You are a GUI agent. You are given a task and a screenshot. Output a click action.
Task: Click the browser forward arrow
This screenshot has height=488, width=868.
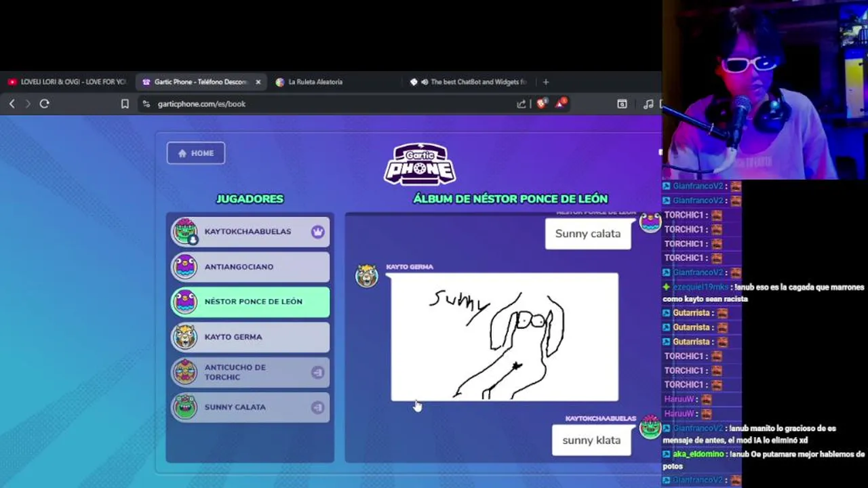28,104
